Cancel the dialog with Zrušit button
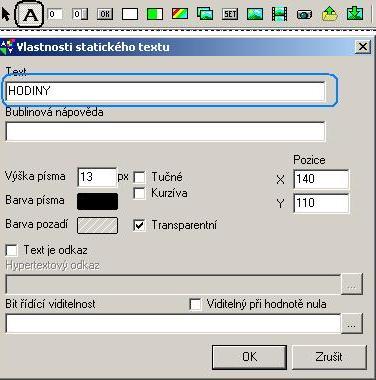 329,357
